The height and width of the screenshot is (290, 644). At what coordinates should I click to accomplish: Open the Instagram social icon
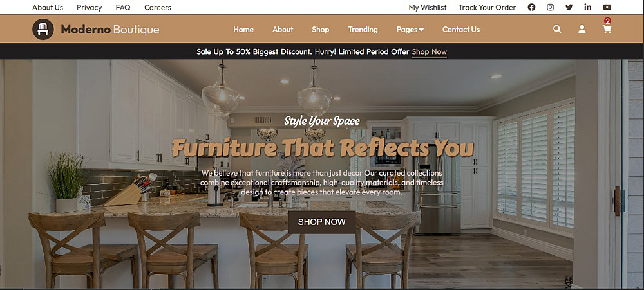pos(551,7)
